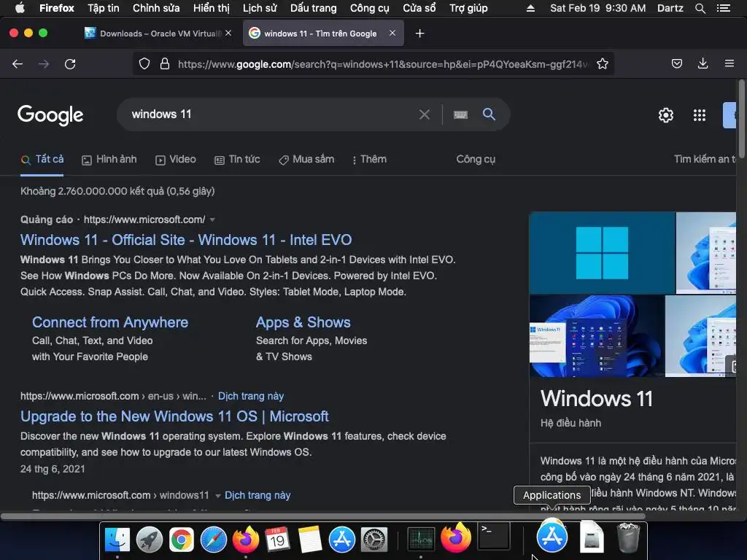
Task: Open Terminal from the dock
Action: pos(494,536)
